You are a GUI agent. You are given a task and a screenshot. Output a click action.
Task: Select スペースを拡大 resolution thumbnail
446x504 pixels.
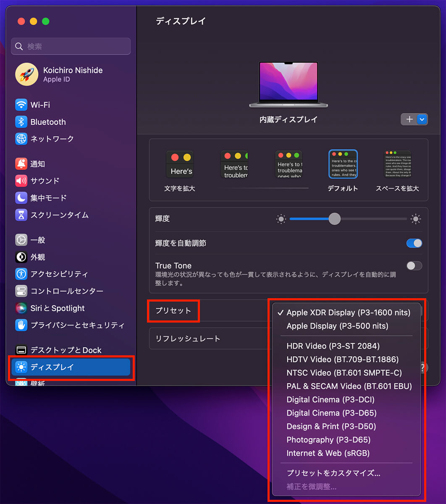click(397, 165)
